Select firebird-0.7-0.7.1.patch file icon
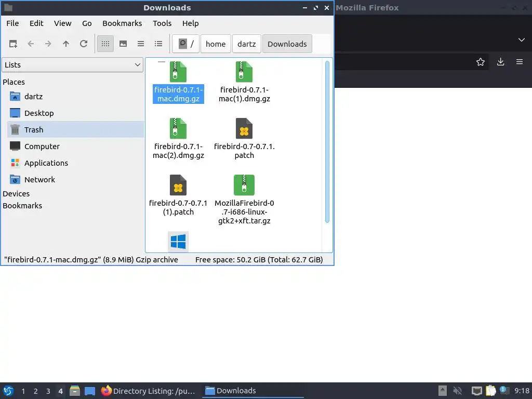The image size is (532, 399). 244,129
